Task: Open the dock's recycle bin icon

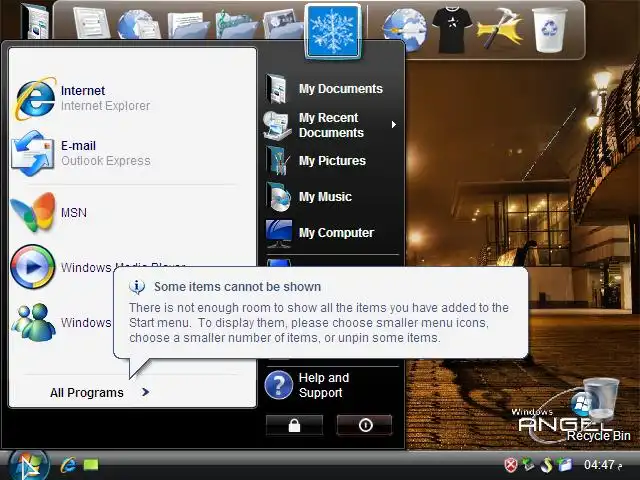Action: click(x=549, y=30)
